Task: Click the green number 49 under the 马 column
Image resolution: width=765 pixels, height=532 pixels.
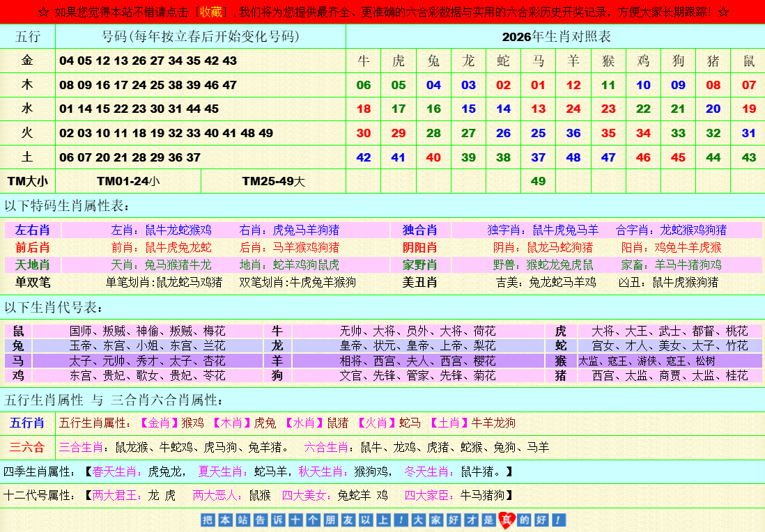Action: 538,182
